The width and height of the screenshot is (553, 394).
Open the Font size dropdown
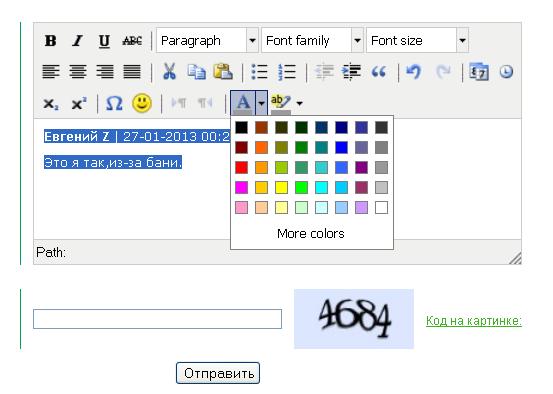(417, 41)
